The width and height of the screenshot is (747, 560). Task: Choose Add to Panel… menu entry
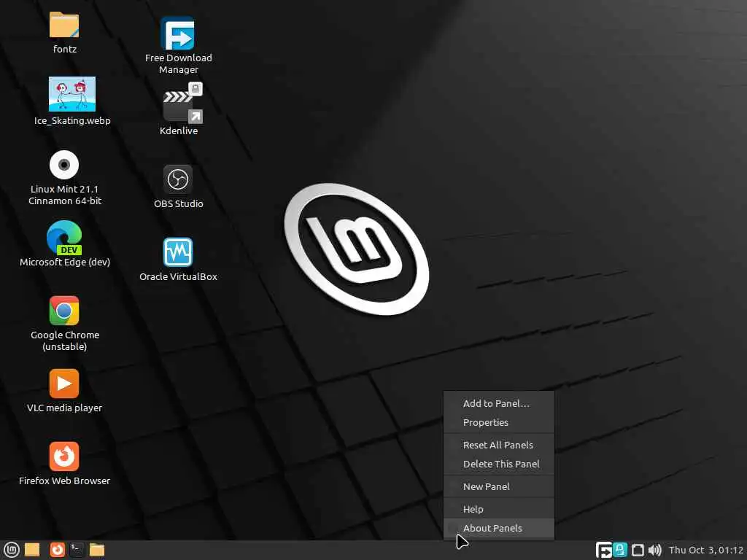(499, 403)
